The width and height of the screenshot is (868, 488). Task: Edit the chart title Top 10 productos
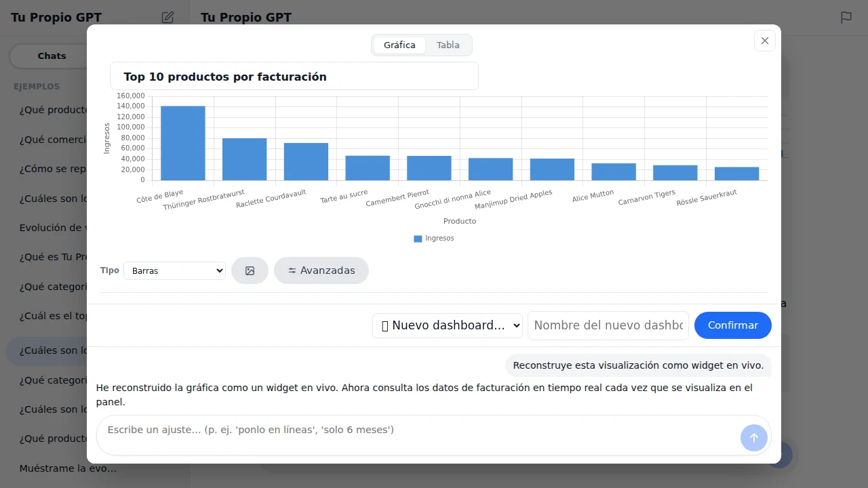tap(294, 77)
